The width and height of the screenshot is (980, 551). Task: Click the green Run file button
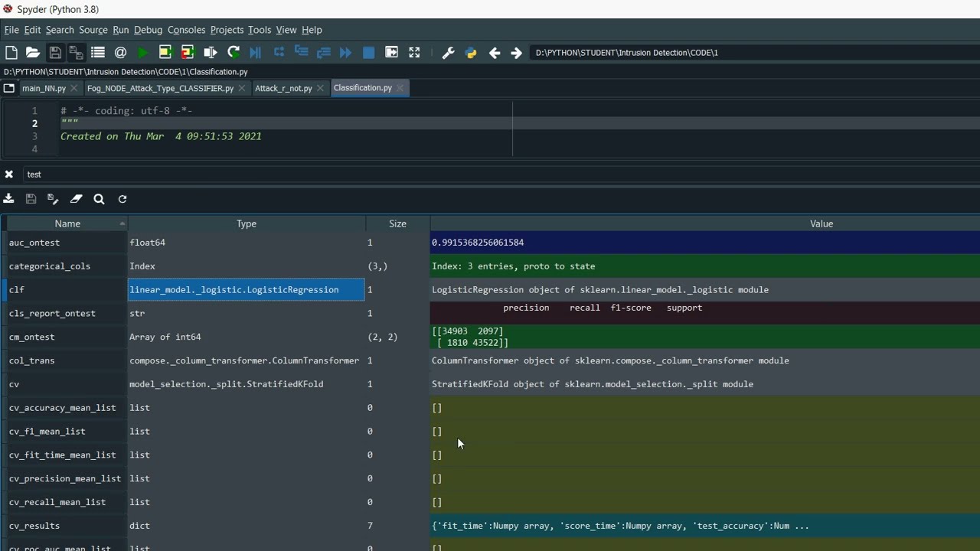click(143, 53)
